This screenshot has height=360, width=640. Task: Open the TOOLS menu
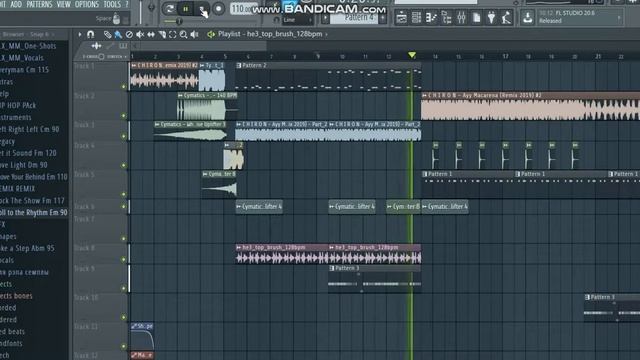point(112,4)
